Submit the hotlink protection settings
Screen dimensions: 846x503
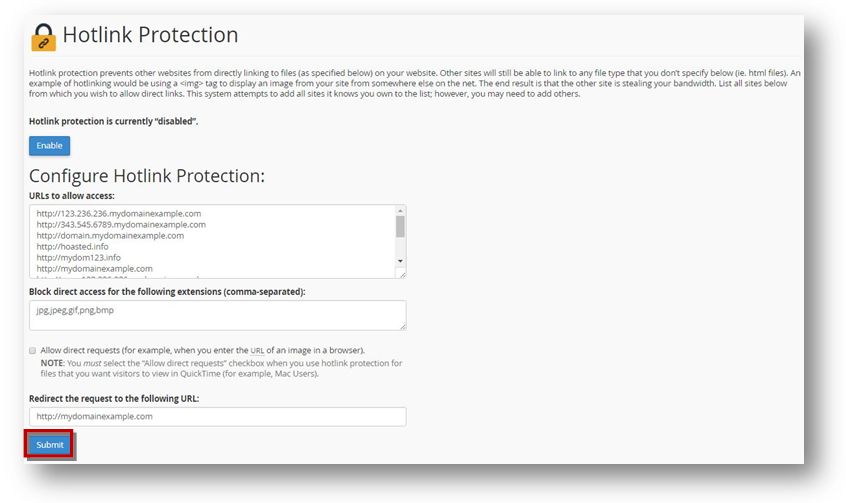click(50, 445)
